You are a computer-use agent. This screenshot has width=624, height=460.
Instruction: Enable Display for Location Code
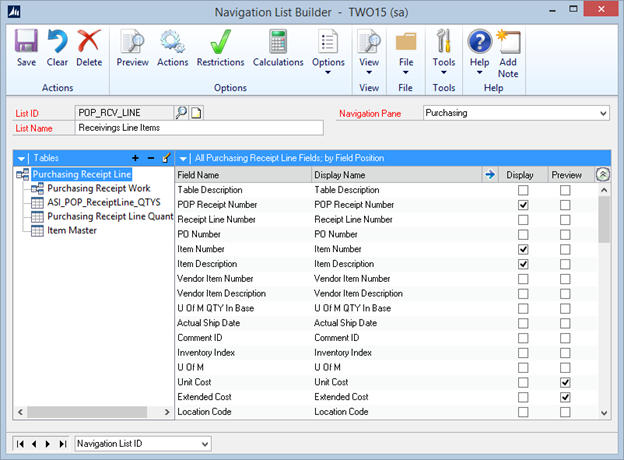(x=523, y=412)
